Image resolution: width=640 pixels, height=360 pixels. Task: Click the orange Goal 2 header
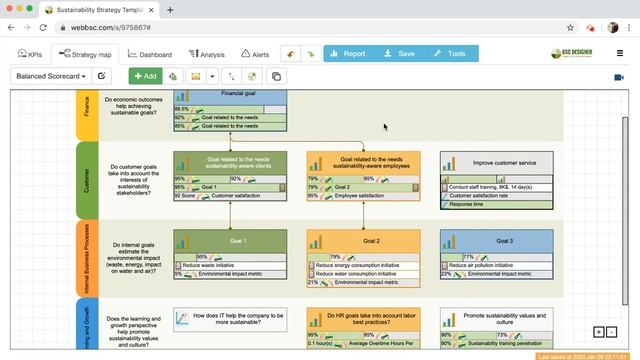(363, 241)
